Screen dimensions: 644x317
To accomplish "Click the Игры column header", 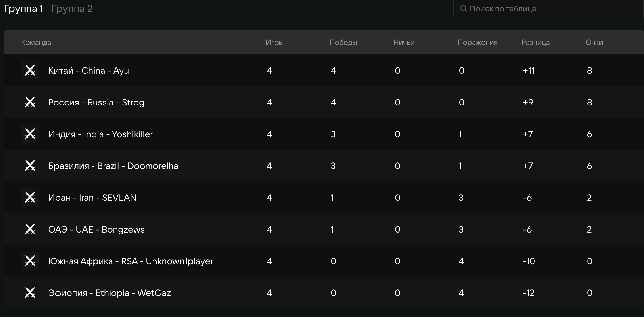I will 275,42.
